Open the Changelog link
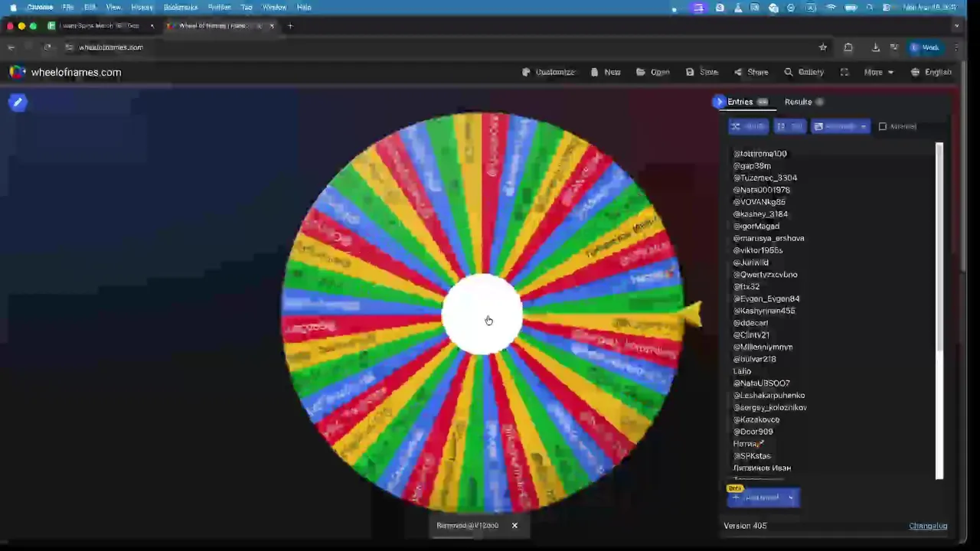The width and height of the screenshot is (980, 551). click(x=928, y=526)
